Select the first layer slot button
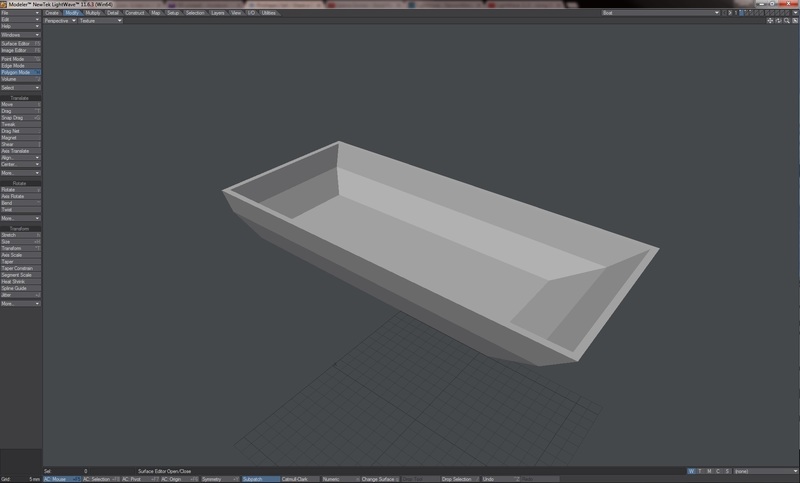Viewport: 800px width, 483px height. pyautogui.click(x=742, y=13)
